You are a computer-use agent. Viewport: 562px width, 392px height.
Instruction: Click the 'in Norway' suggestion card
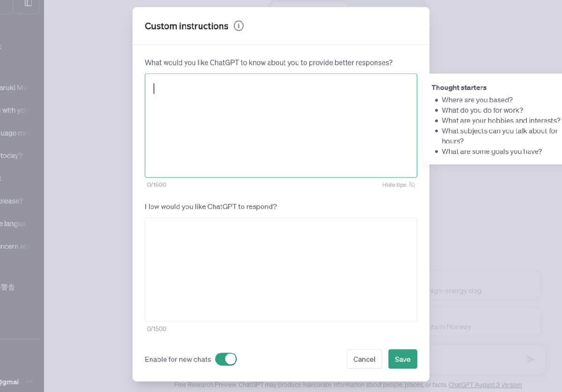pyautogui.click(x=485, y=321)
